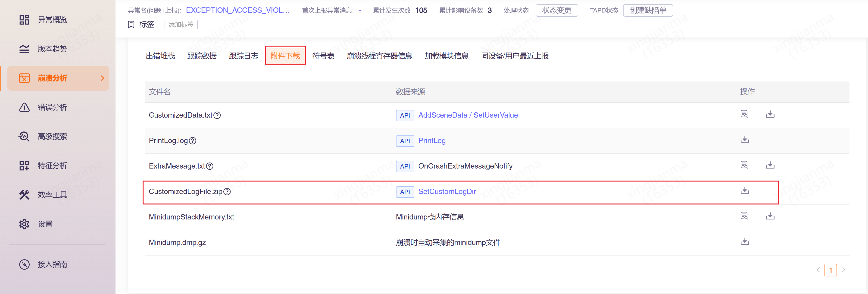Open 版本趋势 in the sidebar
This screenshot has height=294, width=868.
[x=52, y=49]
